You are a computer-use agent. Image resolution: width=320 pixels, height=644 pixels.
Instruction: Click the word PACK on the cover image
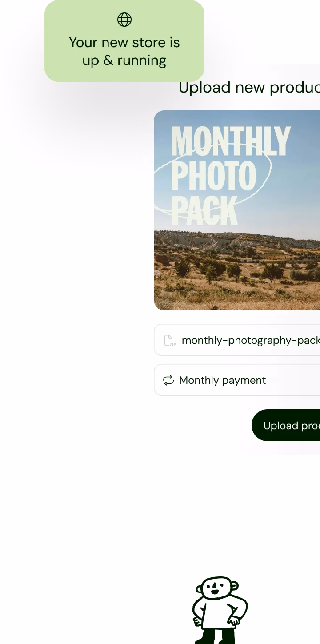(x=204, y=210)
